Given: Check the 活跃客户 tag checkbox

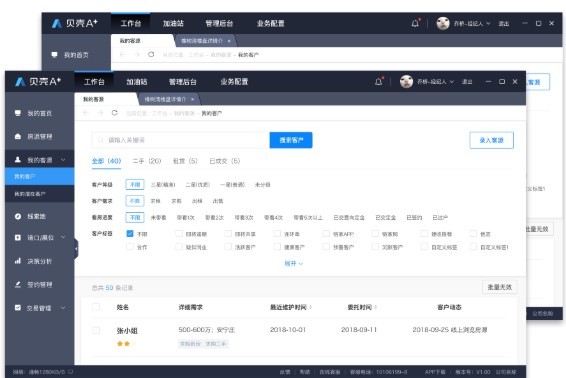Looking at the screenshot, I should pyautogui.click(x=228, y=247).
